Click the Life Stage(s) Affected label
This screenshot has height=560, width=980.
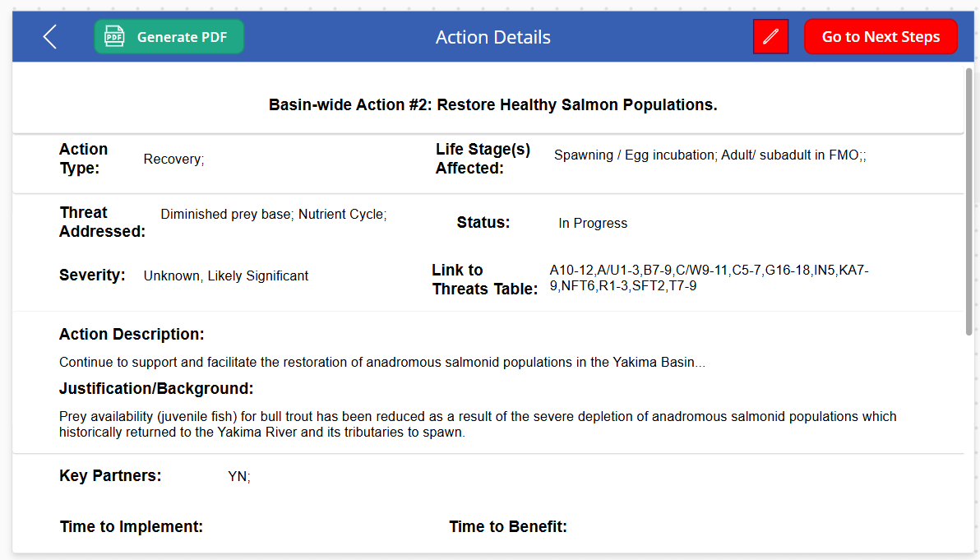[x=483, y=159]
